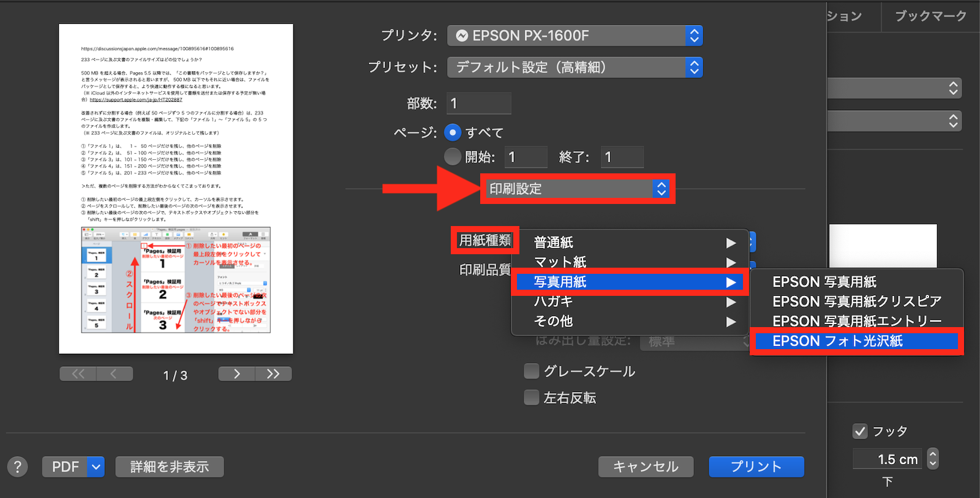This screenshot has width=980, height=498.
Task: Open 印刷設定 panel dropdown
Action: pyautogui.click(x=578, y=189)
